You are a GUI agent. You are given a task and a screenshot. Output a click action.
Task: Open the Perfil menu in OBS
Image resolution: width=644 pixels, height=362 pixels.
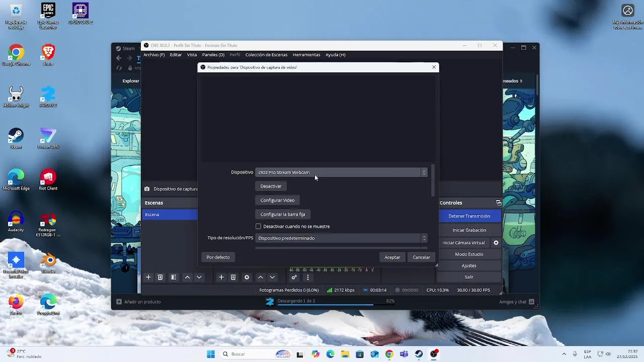[235, 55]
